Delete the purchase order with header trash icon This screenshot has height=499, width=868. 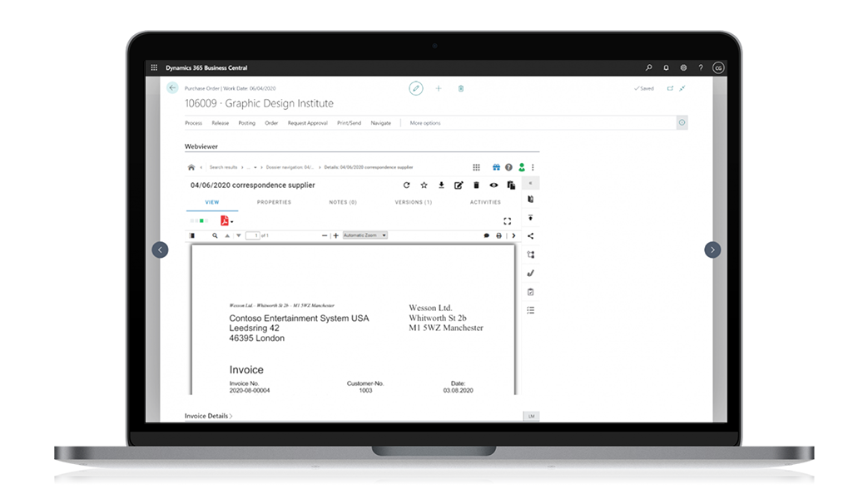point(460,88)
